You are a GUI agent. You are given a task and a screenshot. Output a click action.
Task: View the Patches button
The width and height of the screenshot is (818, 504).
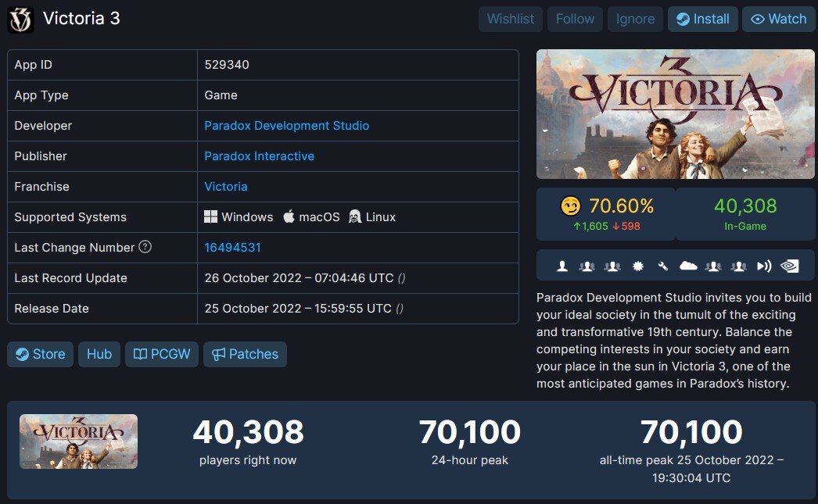tap(245, 354)
